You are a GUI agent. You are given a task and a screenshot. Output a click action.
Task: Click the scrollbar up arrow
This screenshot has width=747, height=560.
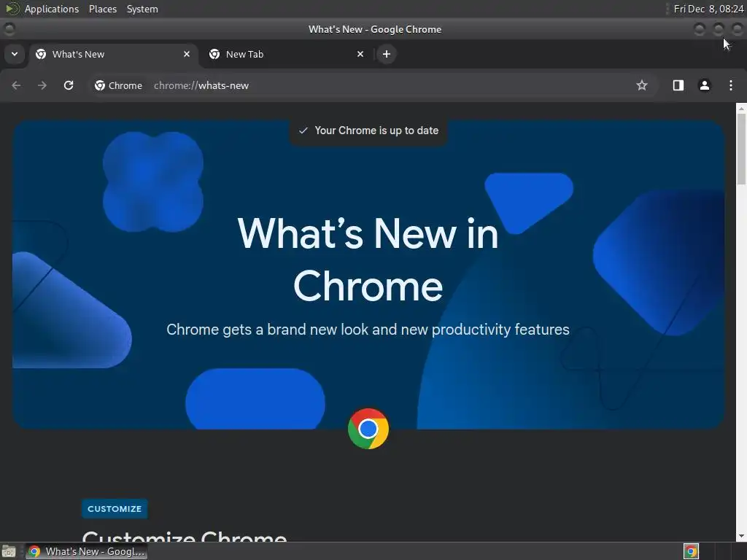[741, 109]
